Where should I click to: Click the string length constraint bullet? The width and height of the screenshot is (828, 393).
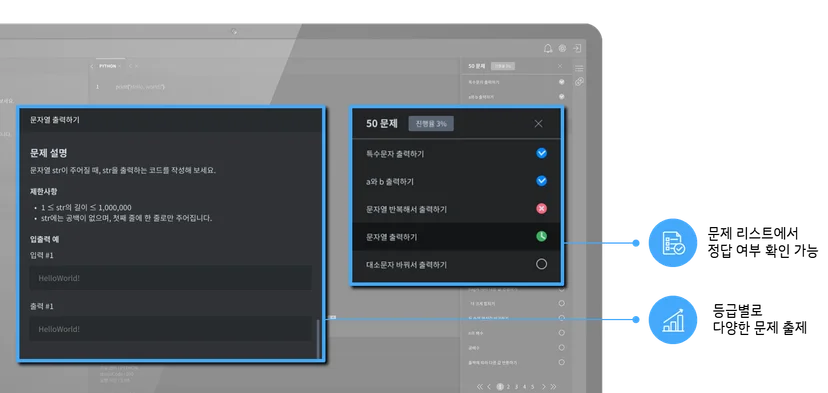[86, 208]
